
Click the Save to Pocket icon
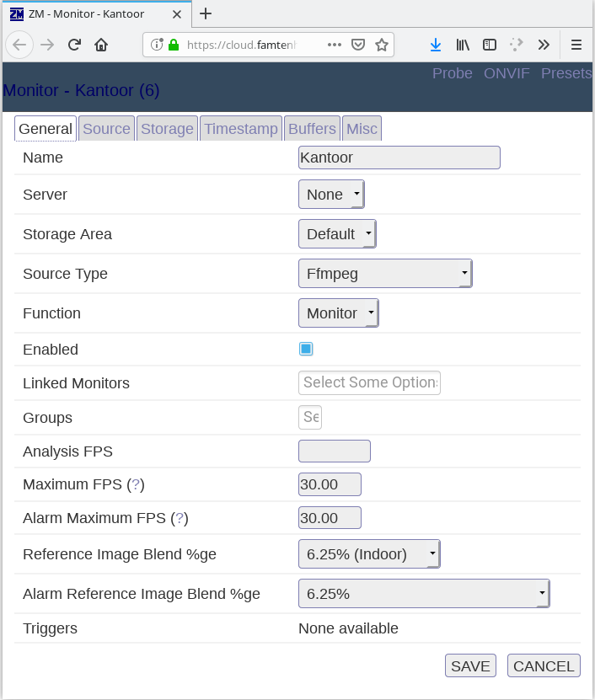point(358,45)
